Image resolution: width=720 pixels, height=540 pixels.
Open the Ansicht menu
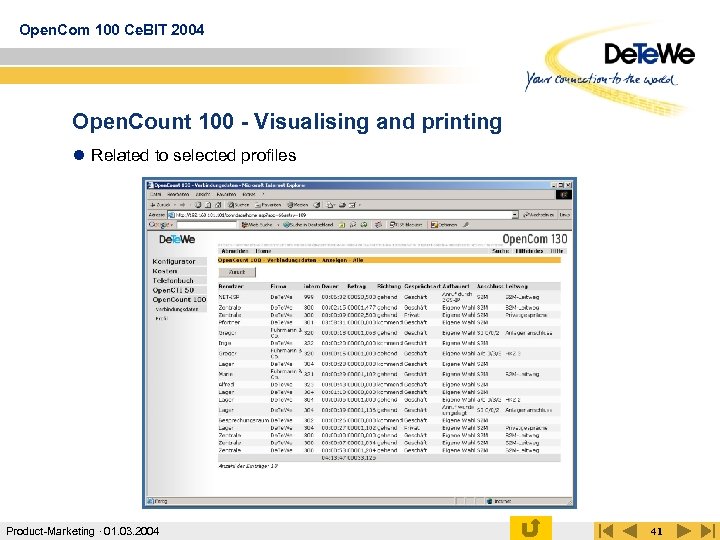coord(202,195)
